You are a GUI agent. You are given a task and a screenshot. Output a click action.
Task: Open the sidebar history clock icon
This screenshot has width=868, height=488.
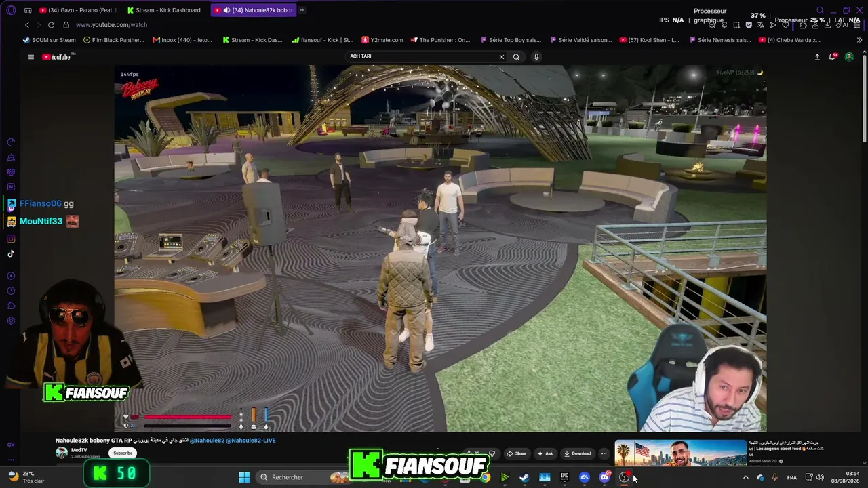(x=11, y=291)
